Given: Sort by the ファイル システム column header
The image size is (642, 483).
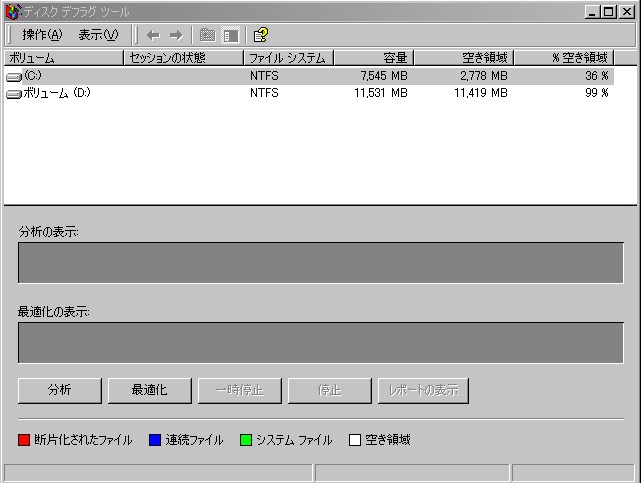Looking at the screenshot, I should [289, 58].
